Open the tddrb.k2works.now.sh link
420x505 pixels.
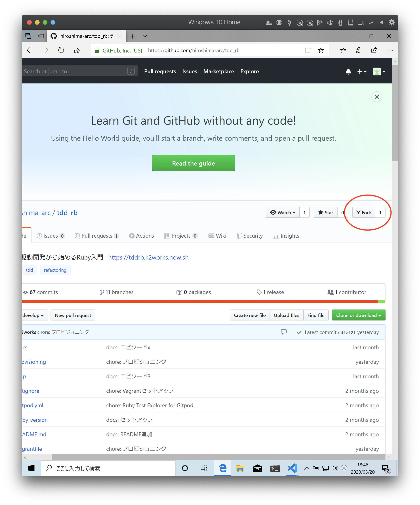(x=148, y=257)
